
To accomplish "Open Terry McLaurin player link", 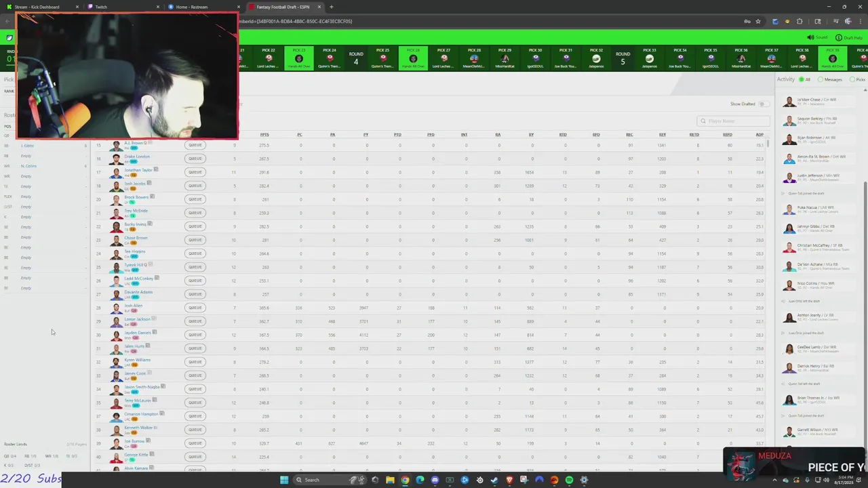I will pyautogui.click(x=137, y=401).
